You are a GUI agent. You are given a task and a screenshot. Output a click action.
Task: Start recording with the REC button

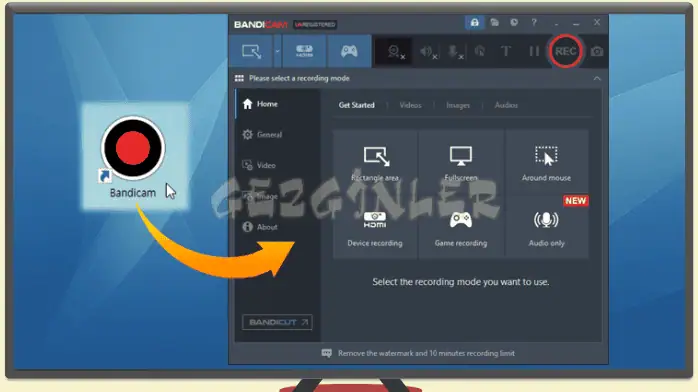point(565,51)
